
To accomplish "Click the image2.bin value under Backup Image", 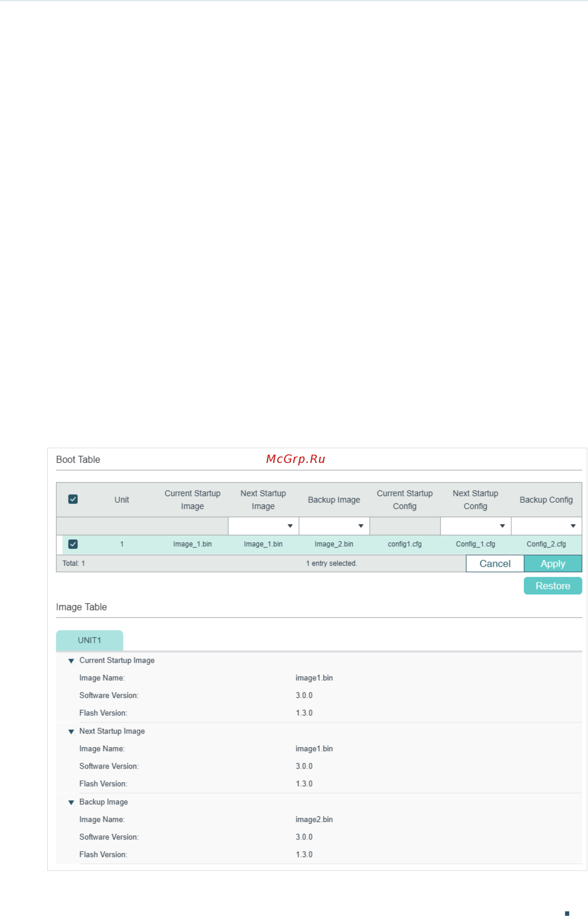I will click(314, 819).
